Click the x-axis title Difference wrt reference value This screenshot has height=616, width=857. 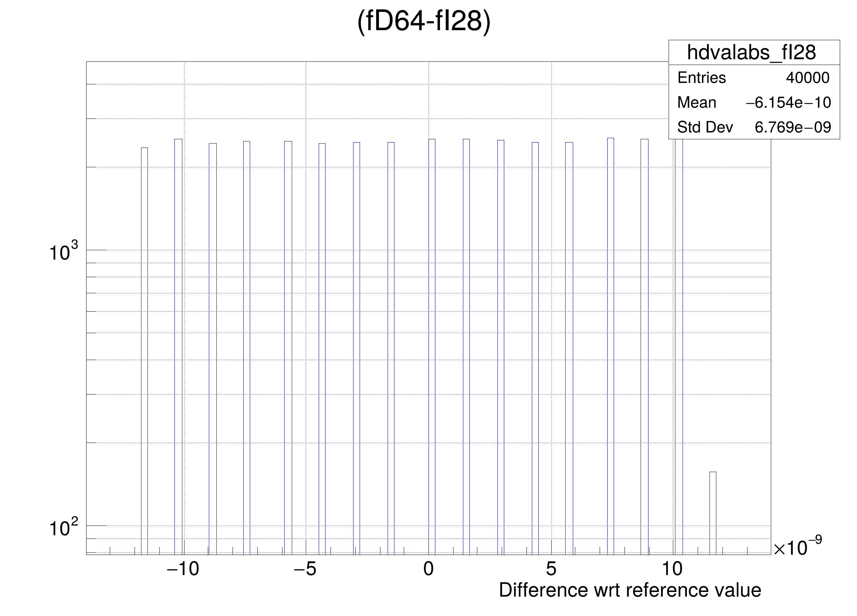[x=630, y=590]
